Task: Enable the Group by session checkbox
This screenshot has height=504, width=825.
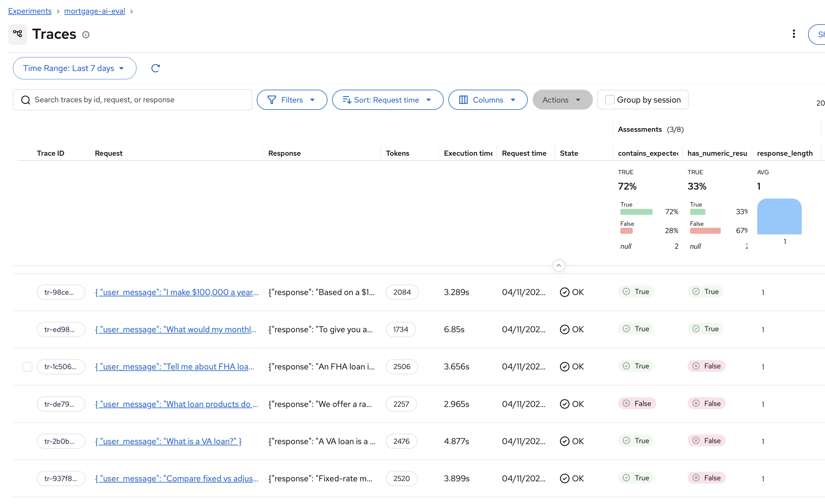Action: pyautogui.click(x=610, y=100)
